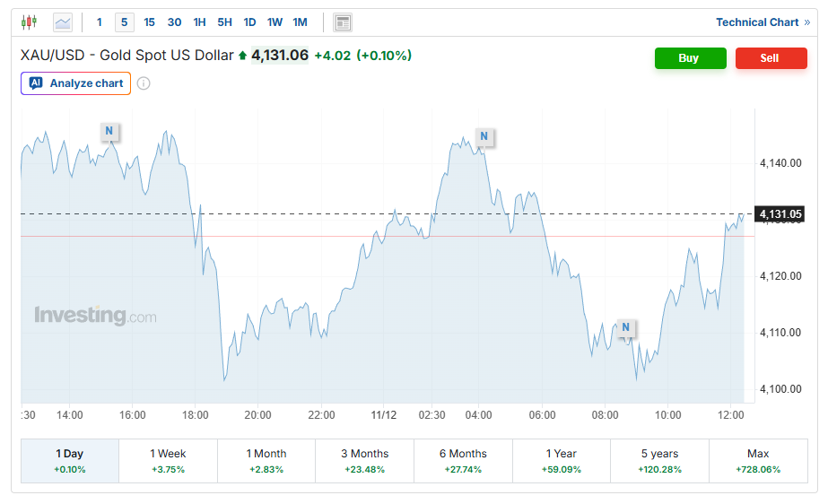Open the news layout icon in toolbar
The image size is (828, 504).
click(x=342, y=22)
